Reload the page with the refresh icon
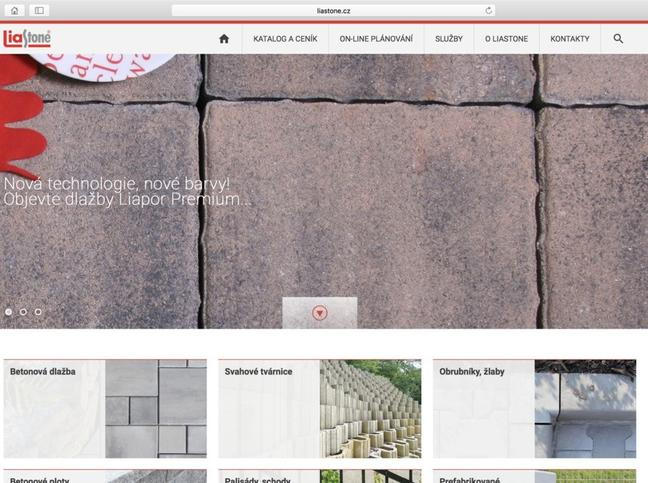This screenshot has width=648, height=483. 488,10
